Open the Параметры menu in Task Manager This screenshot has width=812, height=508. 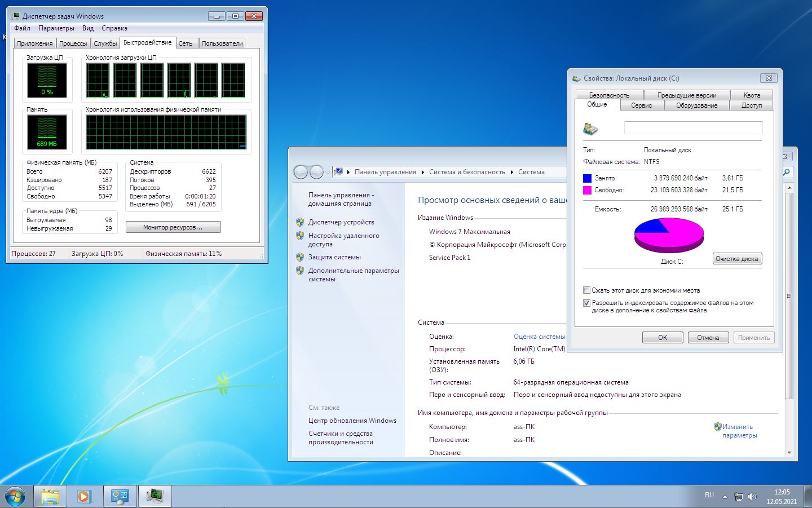tap(56, 28)
